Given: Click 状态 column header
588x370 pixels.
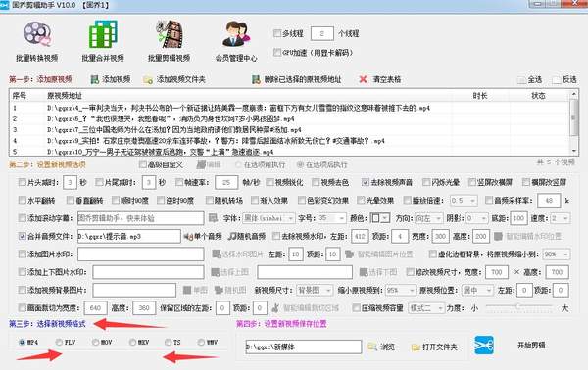Looking at the screenshot, I should coord(538,96).
